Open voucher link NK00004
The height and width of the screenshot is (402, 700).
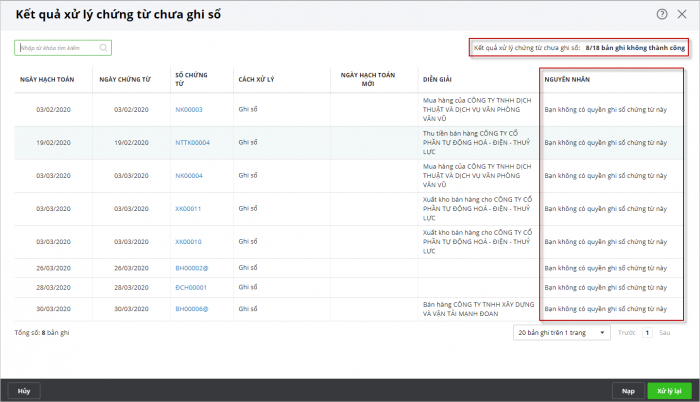coord(189,176)
